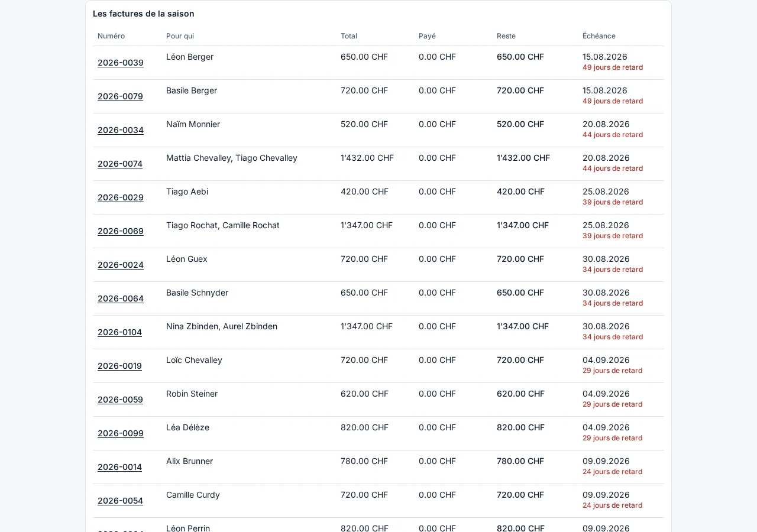Click the Total column header
757x532 pixels.
[x=349, y=36]
